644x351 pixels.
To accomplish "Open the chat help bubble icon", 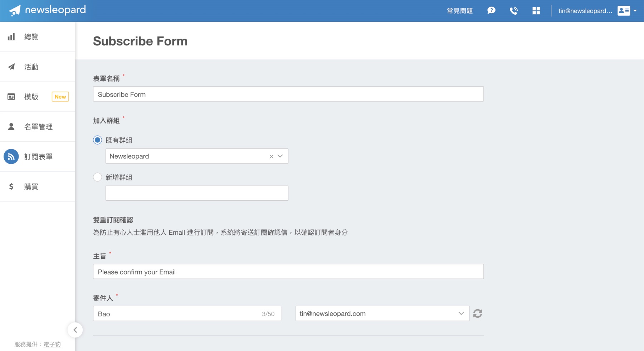I will [x=491, y=10].
